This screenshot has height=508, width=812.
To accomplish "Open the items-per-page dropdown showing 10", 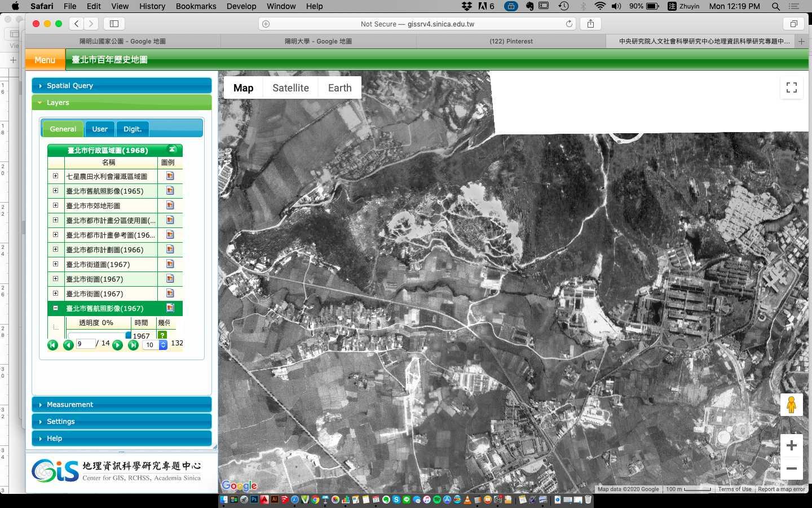I will (x=163, y=345).
